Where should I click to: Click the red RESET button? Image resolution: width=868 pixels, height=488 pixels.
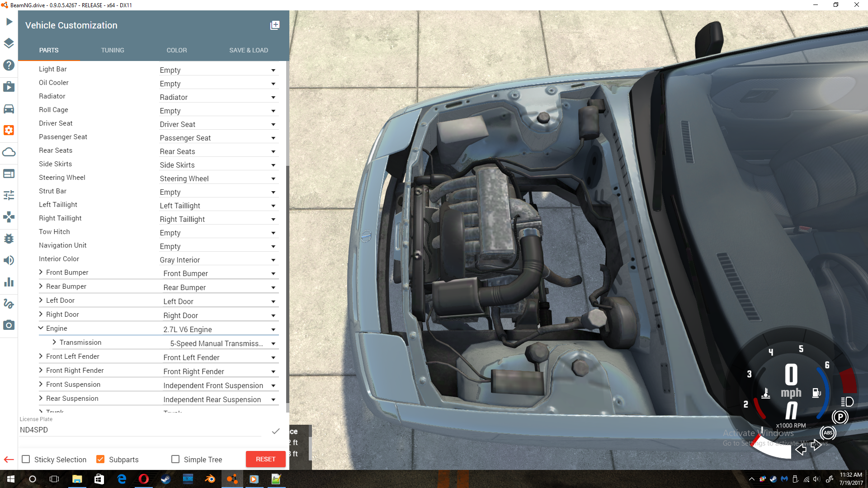265,459
